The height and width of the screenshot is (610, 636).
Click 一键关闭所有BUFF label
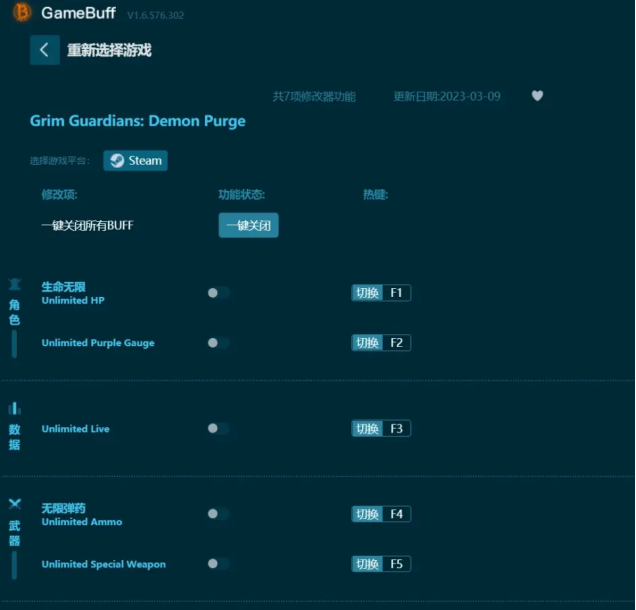[x=87, y=225]
